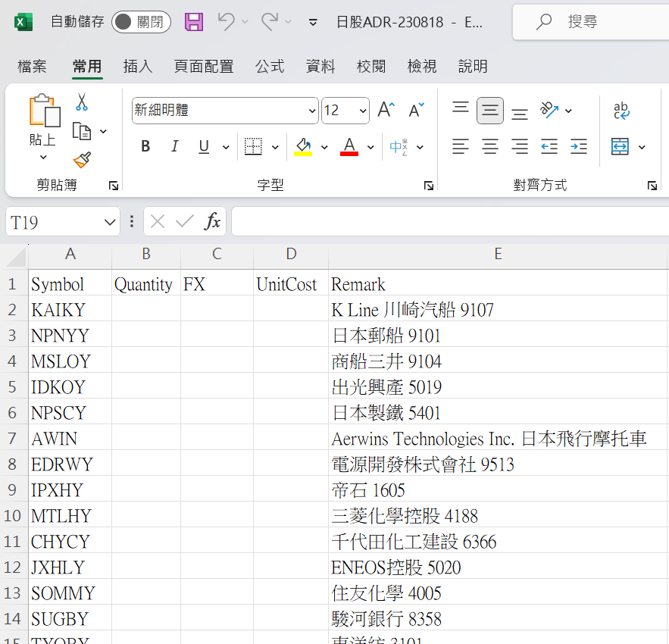Open the redo history dropdown
The image size is (669, 644).
pyautogui.click(x=289, y=21)
